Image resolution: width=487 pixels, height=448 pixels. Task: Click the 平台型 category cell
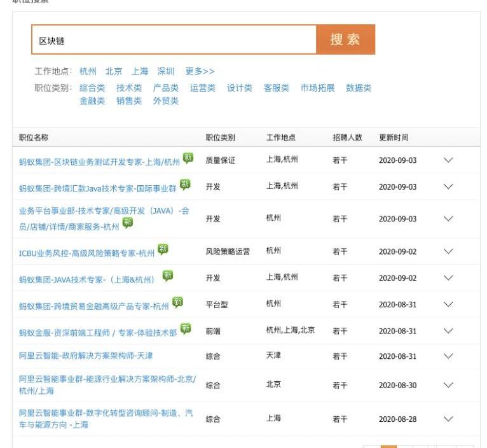click(216, 305)
